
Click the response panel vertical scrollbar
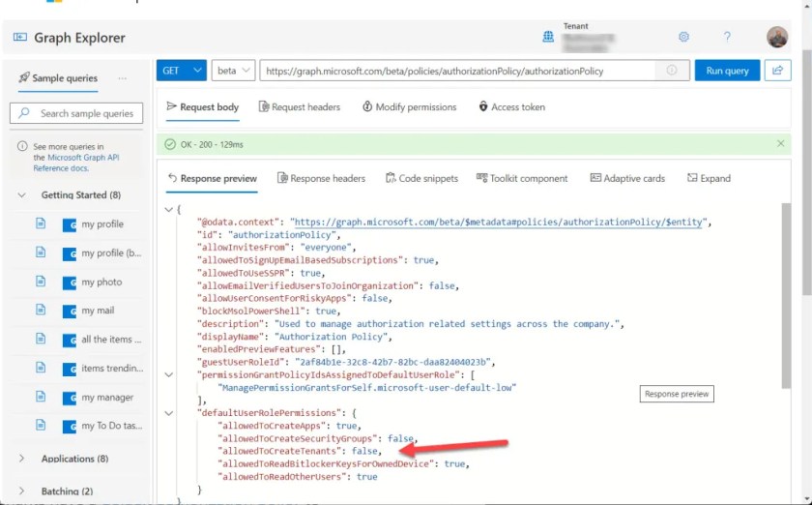(x=786, y=295)
